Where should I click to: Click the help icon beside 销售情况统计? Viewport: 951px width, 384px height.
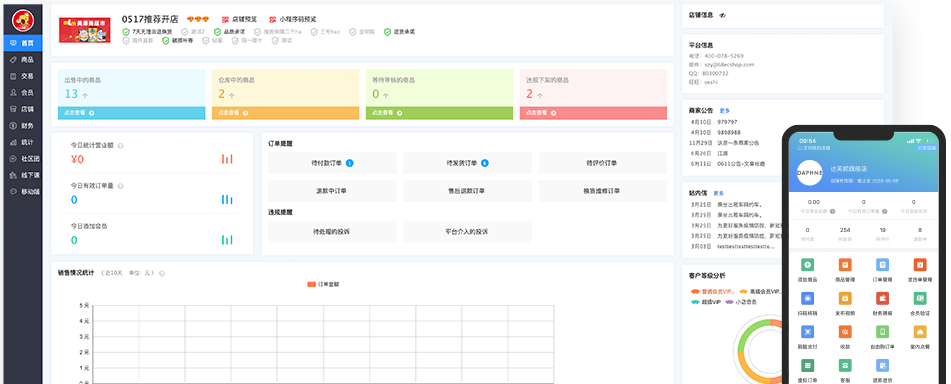coord(161,274)
